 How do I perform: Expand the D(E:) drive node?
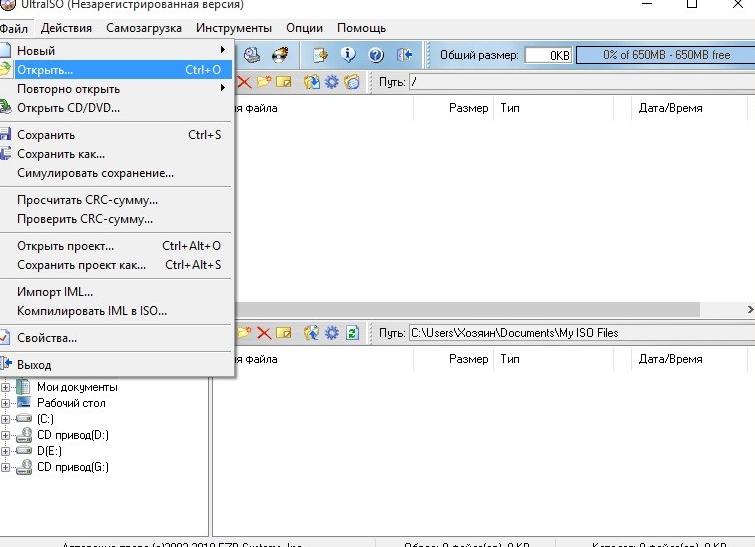pyautogui.click(x=5, y=451)
